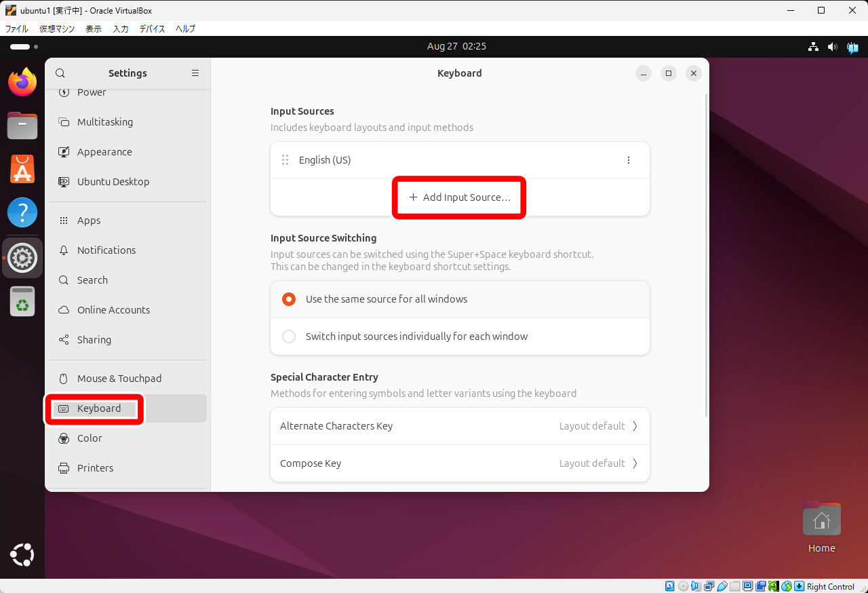Click the Mouse & Touchpad icon
The width and height of the screenshot is (868, 593).
(x=64, y=379)
